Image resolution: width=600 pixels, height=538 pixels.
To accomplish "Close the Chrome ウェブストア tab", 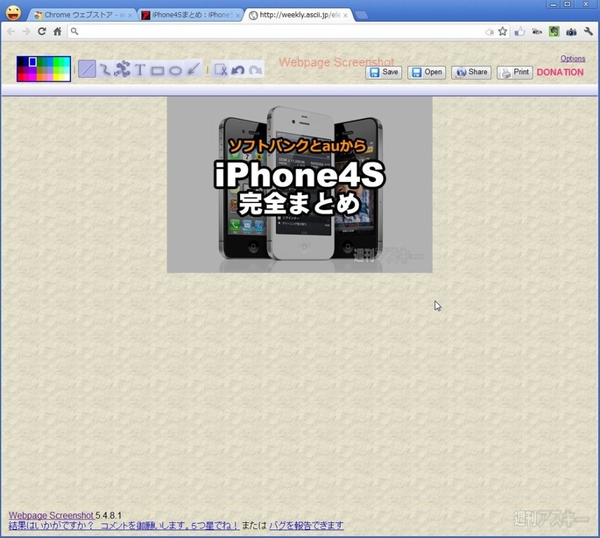I will (130, 15).
